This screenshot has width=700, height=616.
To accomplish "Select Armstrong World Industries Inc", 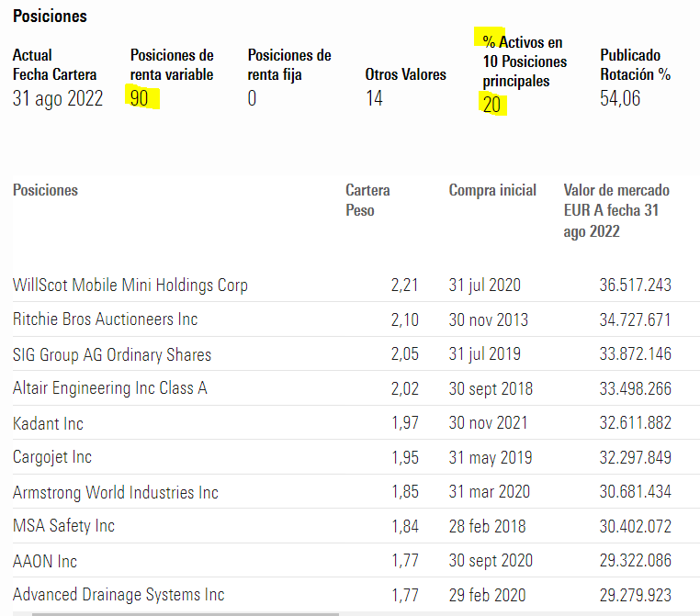I will pos(115,492).
